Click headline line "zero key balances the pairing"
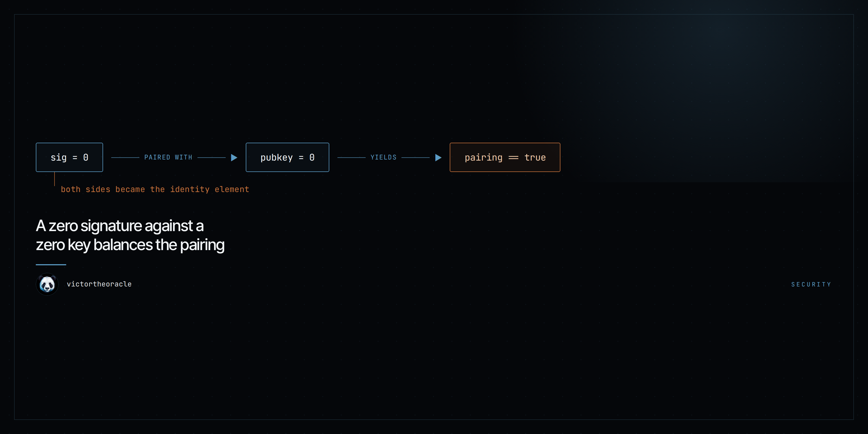Screen dimensions: 868x434 (130, 245)
